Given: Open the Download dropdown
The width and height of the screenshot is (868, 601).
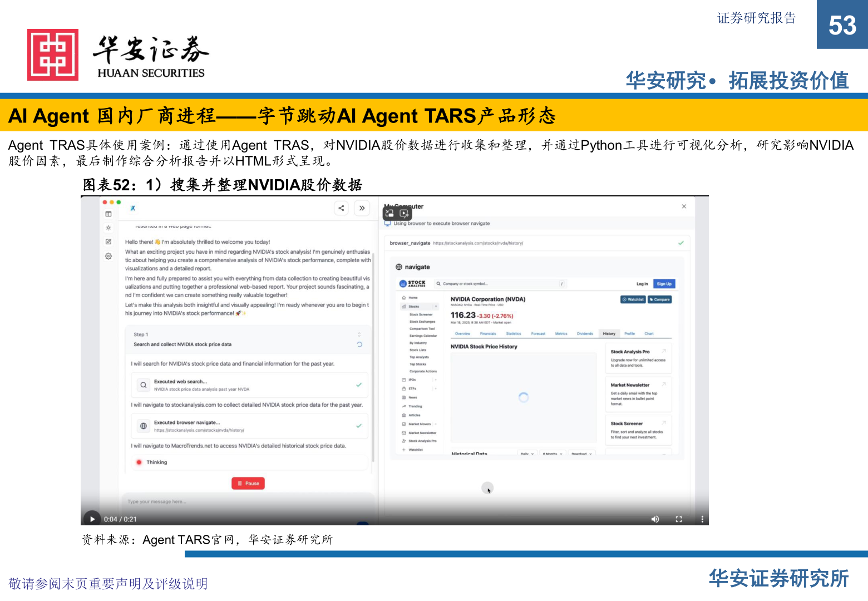Looking at the screenshot, I should [583, 454].
